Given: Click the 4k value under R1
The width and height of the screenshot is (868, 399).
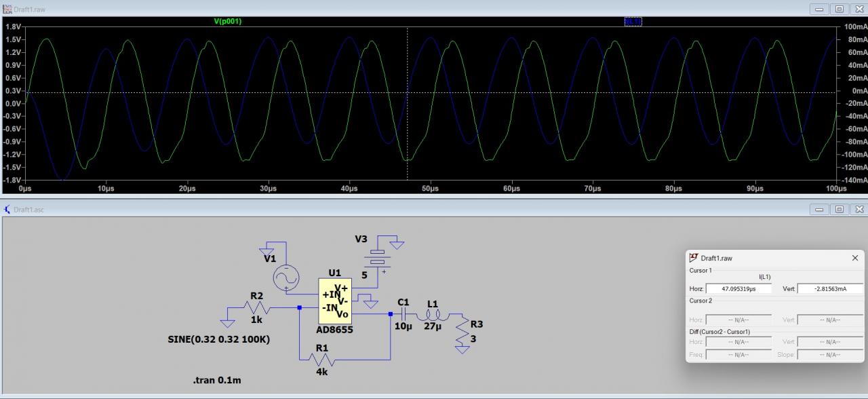Looking at the screenshot, I should click(322, 373).
